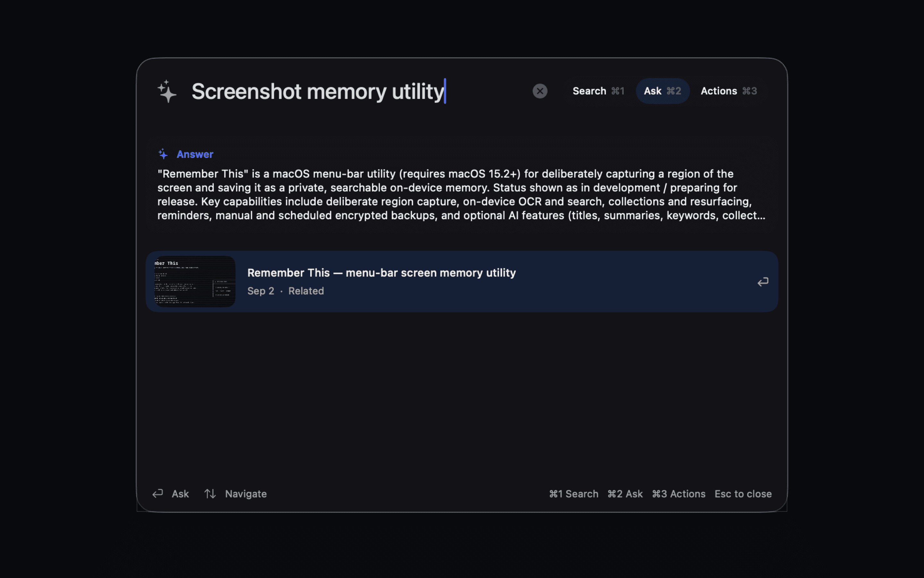Click the sparkle icon beside the search field

[167, 91]
